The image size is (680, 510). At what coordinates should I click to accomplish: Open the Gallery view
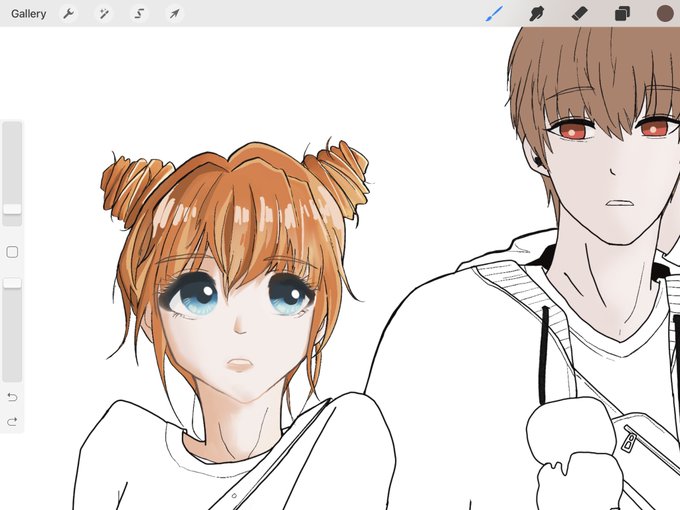coord(29,14)
